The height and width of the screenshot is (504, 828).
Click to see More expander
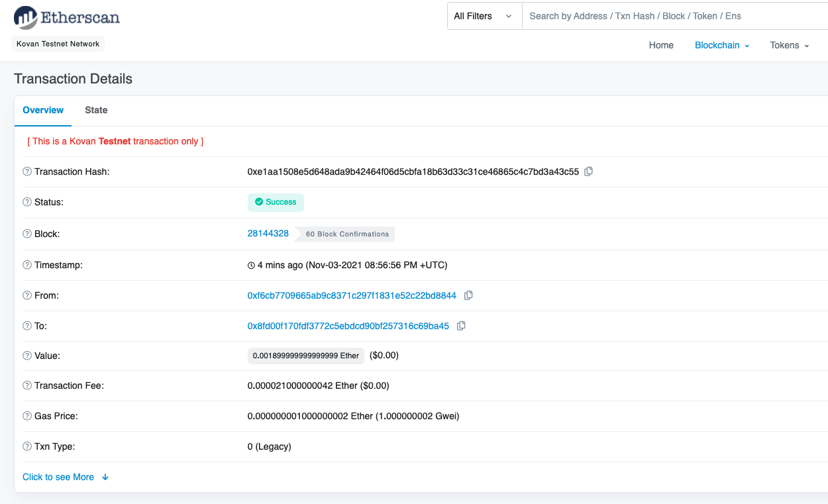point(66,477)
